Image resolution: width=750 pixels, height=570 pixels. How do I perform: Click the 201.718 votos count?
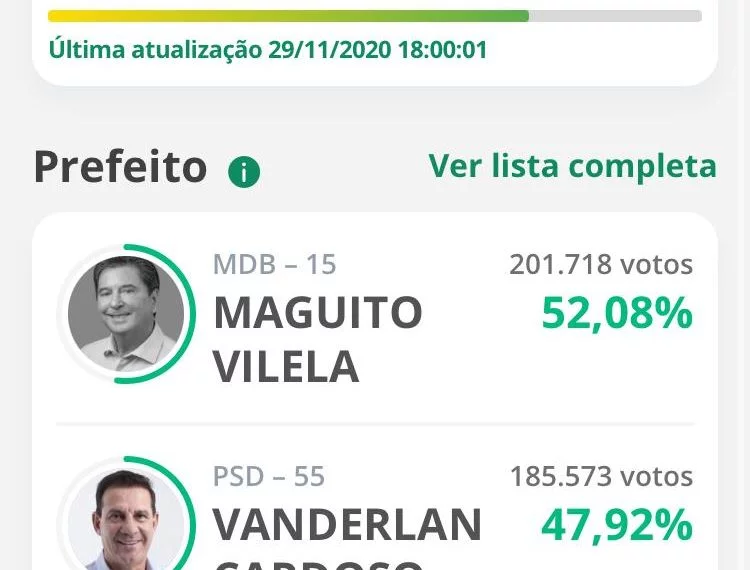click(601, 264)
